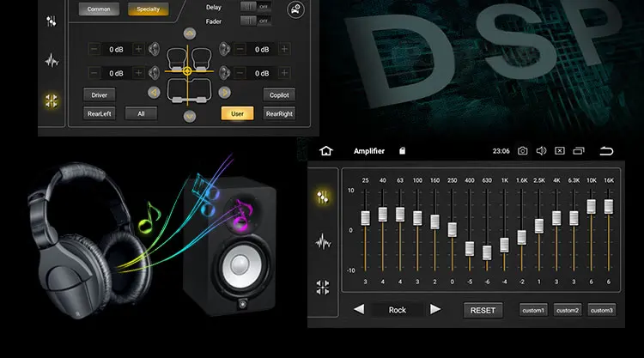Load the custom1 preset
Viewport: 644px width, 358px height.
[x=533, y=311]
